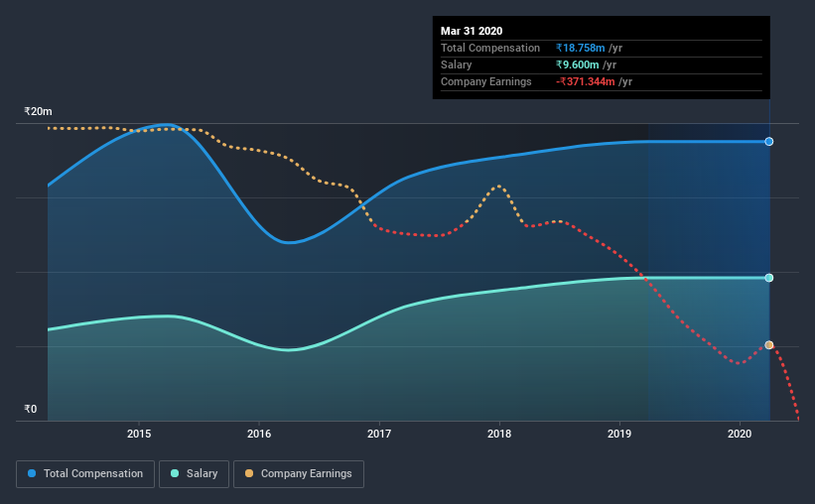Click the Salary label in tooltip
The image size is (815, 504).
[456, 64]
